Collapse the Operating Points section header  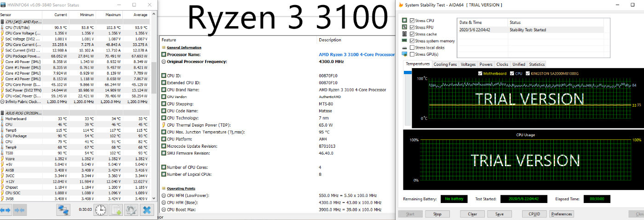[x=180, y=188]
